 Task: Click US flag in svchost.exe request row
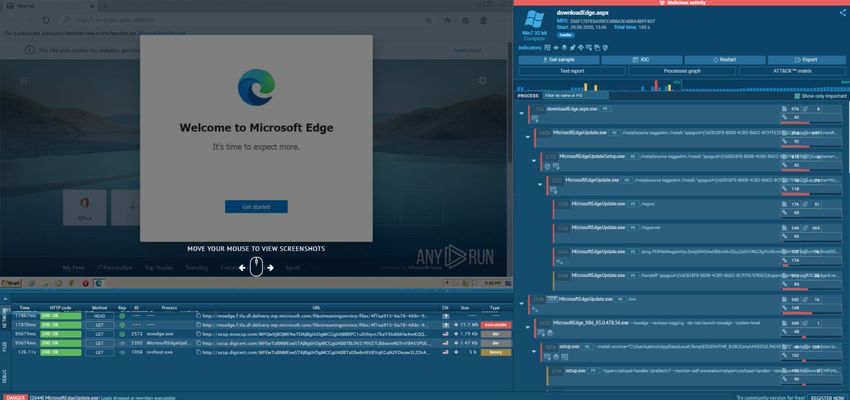tap(446, 352)
